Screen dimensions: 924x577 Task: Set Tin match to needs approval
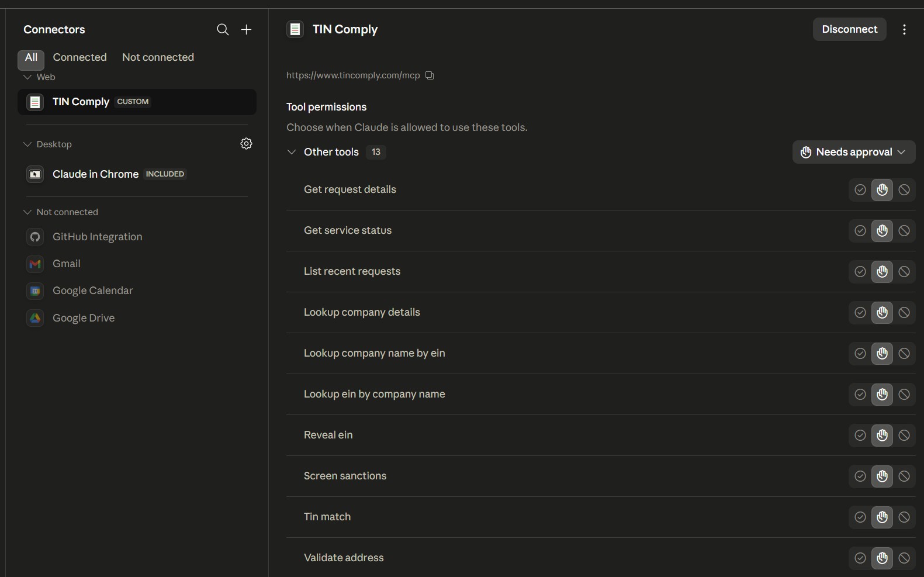click(883, 517)
